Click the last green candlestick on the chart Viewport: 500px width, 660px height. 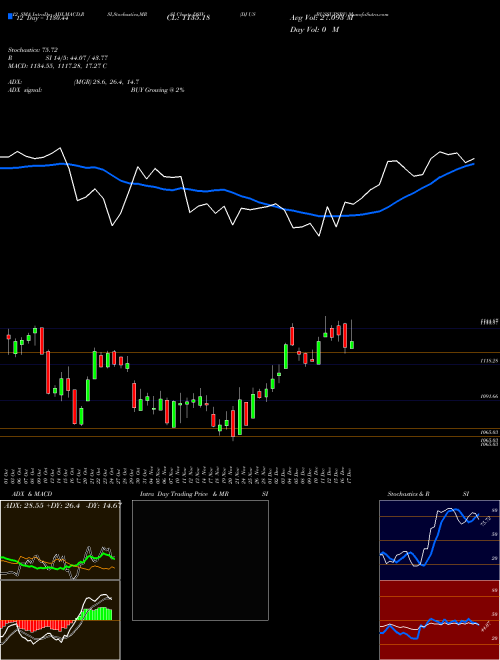pyautogui.click(x=352, y=345)
